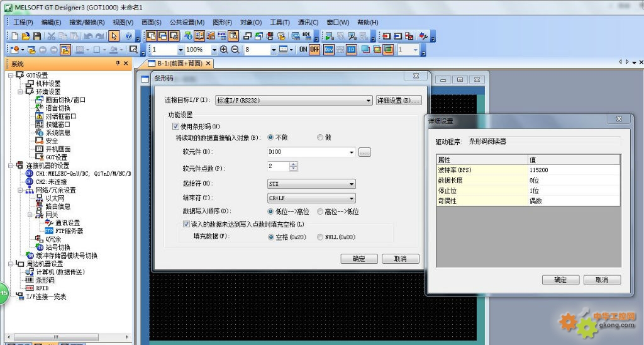This screenshot has width=644, height=345.
Task: Click the device browse ... button
Action: 364,152
